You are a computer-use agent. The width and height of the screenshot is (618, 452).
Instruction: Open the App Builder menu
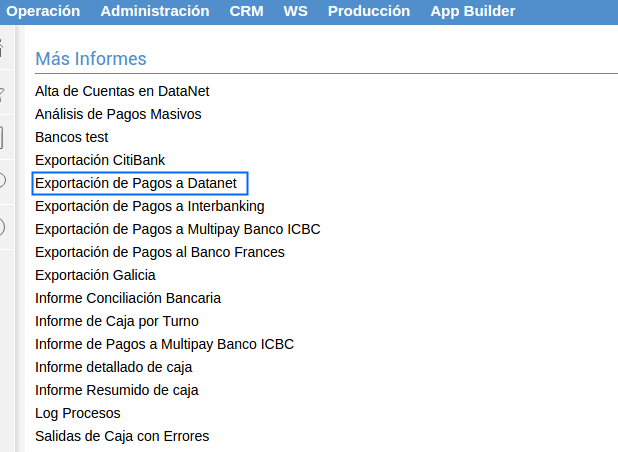coord(473,11)
